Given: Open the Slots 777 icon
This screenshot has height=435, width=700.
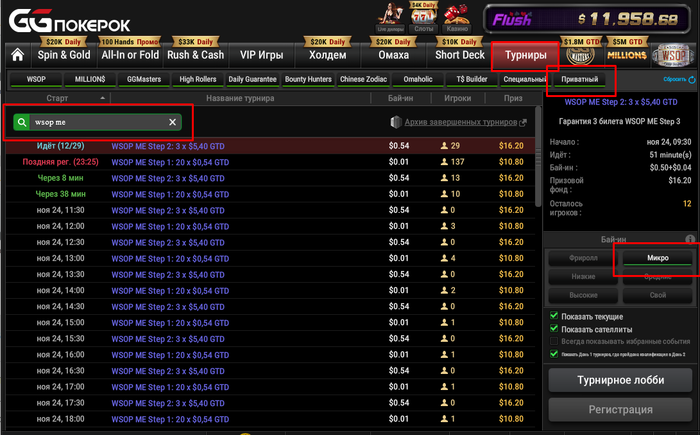Looking at the screenshot, I should pyautogui.click(x=423, y=18).
